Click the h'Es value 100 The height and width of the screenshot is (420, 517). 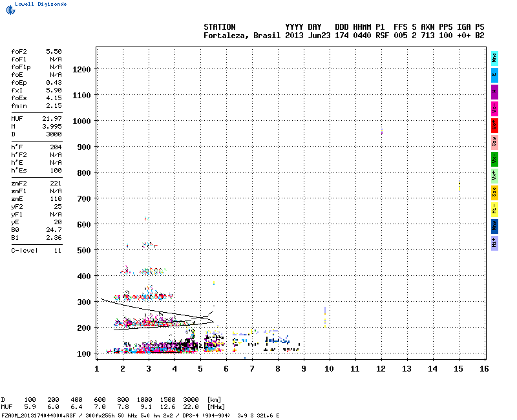coord(56,171)
